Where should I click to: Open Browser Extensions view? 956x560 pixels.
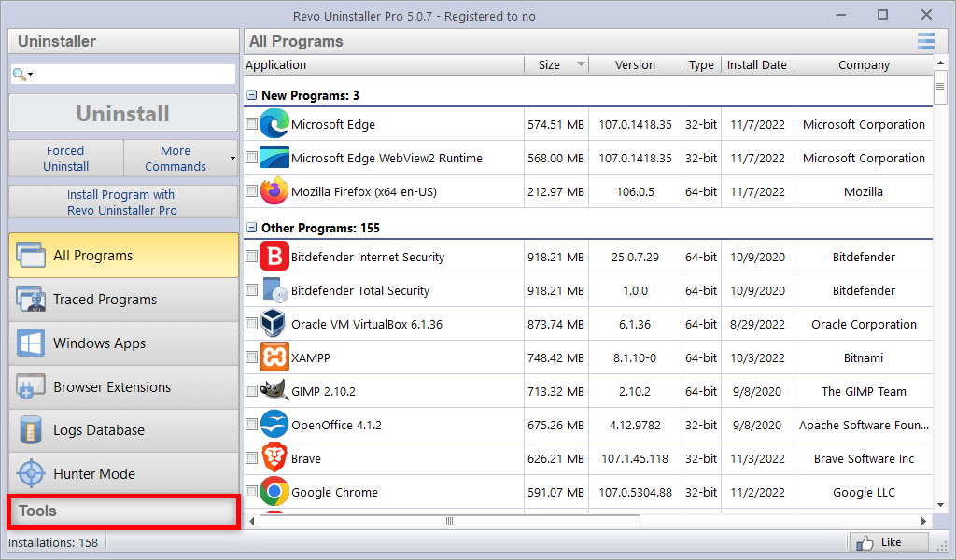pos(123,386)
